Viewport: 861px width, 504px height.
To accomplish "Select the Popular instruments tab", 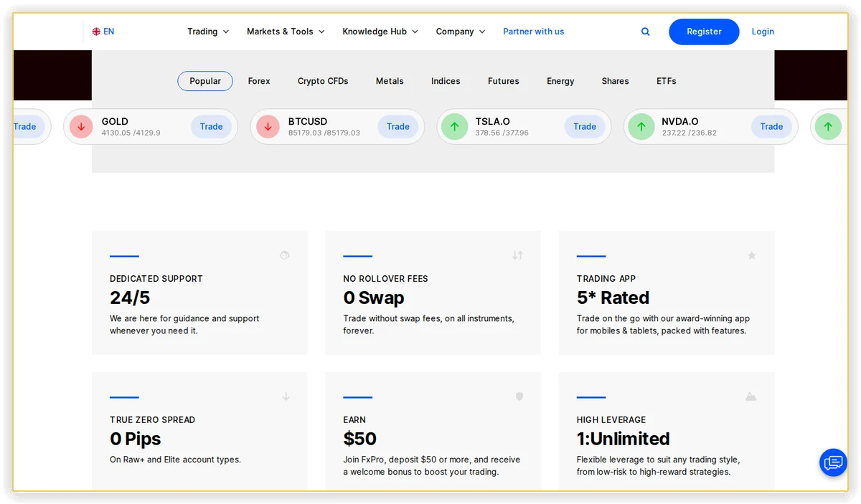I will click(x=205, y=81).
